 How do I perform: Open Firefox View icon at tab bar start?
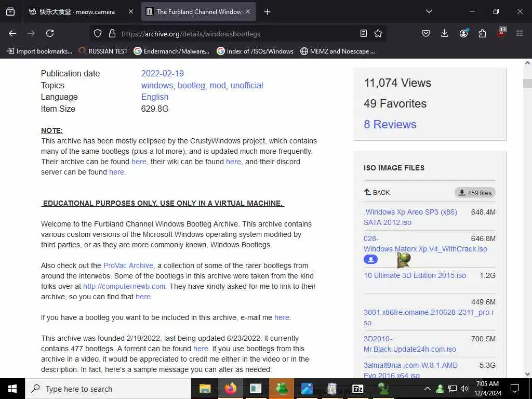[10, 11]
